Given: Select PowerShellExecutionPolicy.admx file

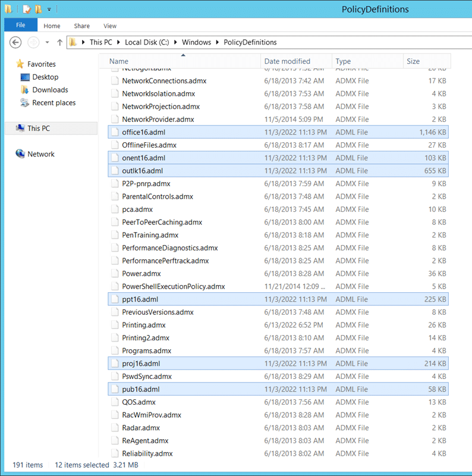Looking at the screenshot, I should tap(278, 286).
